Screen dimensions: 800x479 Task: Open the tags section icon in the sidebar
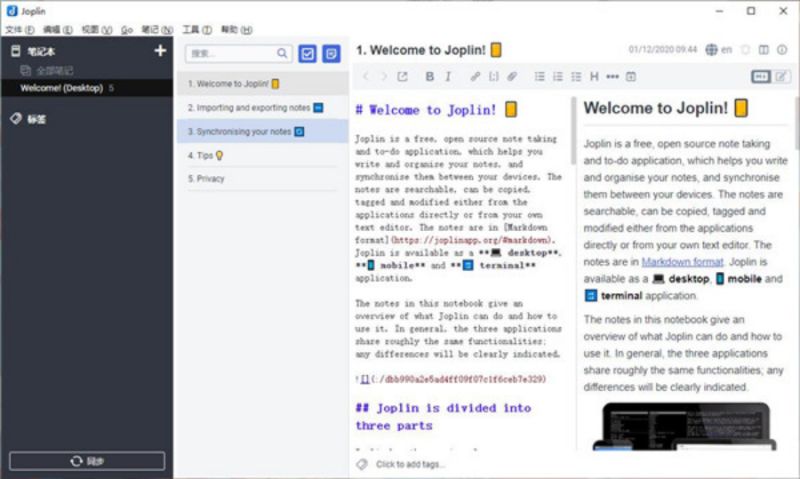pyautogui.click(x=16, y=119)
